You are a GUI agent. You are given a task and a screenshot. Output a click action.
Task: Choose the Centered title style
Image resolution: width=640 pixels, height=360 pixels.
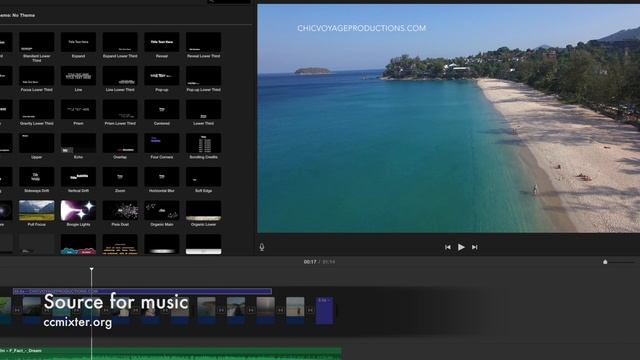coord(162,110)
